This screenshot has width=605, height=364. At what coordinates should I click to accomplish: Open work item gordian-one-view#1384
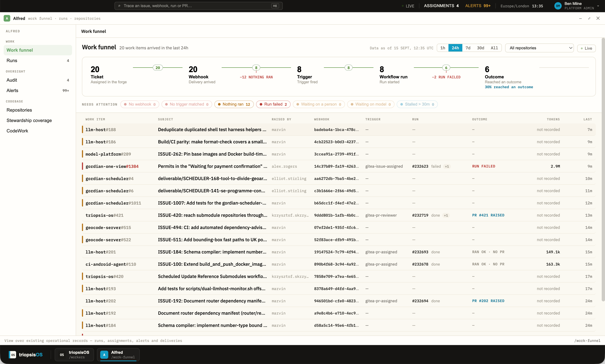point(112,166)
